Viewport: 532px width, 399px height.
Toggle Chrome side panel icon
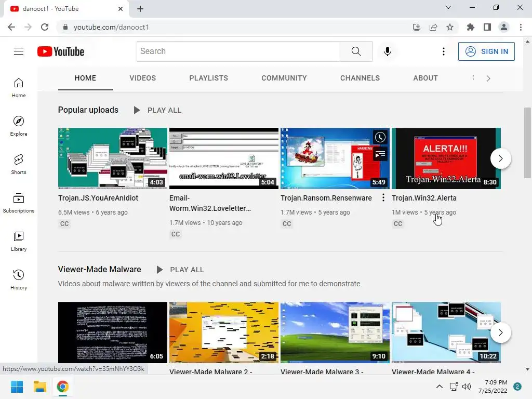487,27
